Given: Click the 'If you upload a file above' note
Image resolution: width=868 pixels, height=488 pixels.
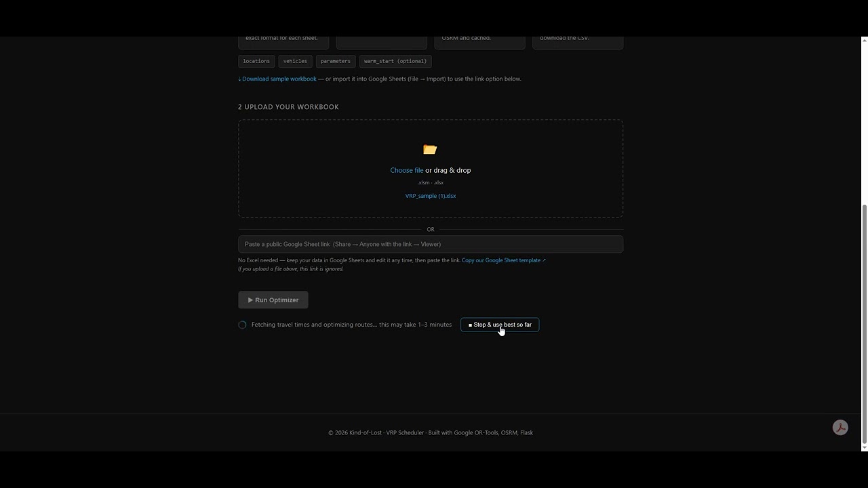Looking at the screenshot, I should pyautogui.click(x=291, y=269).
